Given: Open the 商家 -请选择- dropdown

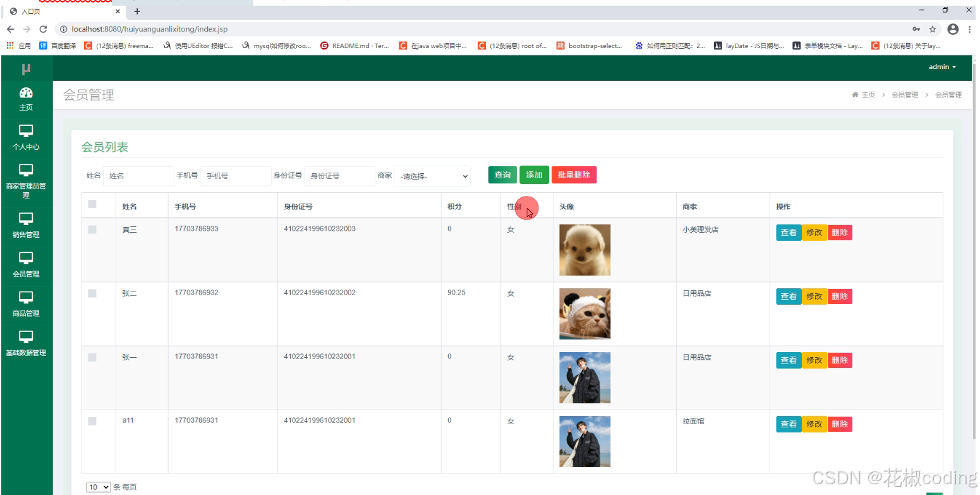Looking at the screenshot, I should coord(432,176).
